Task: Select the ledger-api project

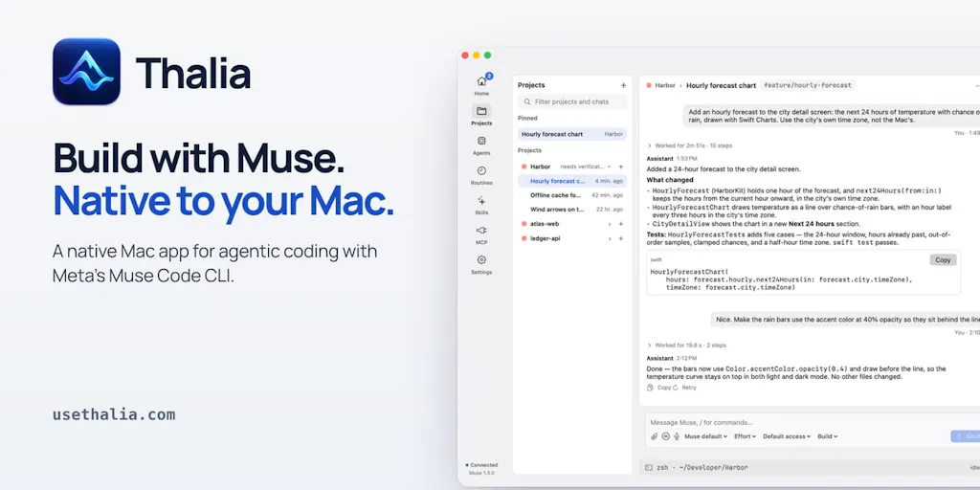Action: (x=572, y=238)
